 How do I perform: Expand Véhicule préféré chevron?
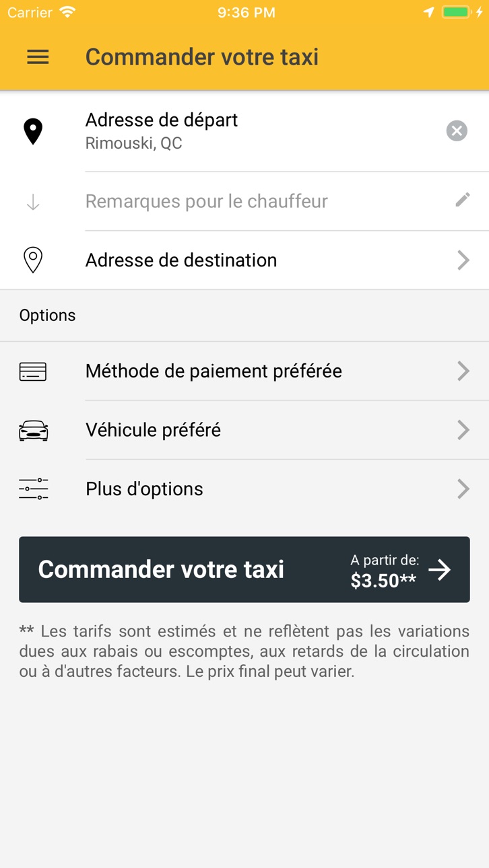point(463,430)
